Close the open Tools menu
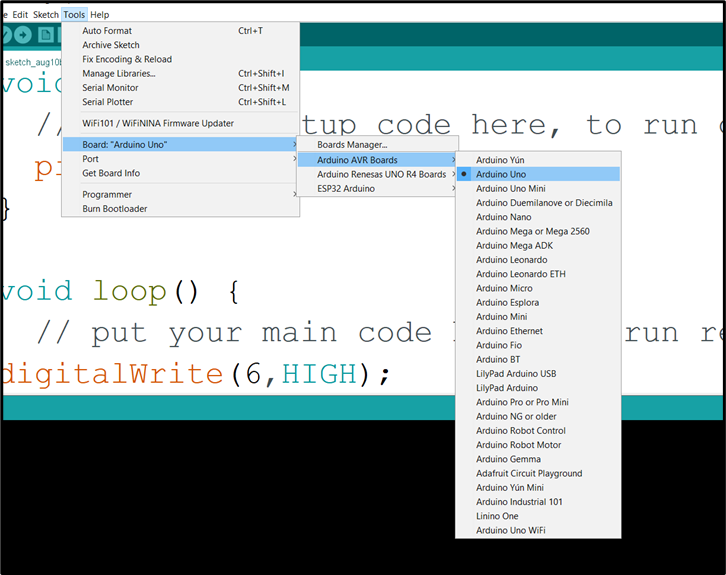The height and width of the screenshot is (575, 726). (74, 15)
